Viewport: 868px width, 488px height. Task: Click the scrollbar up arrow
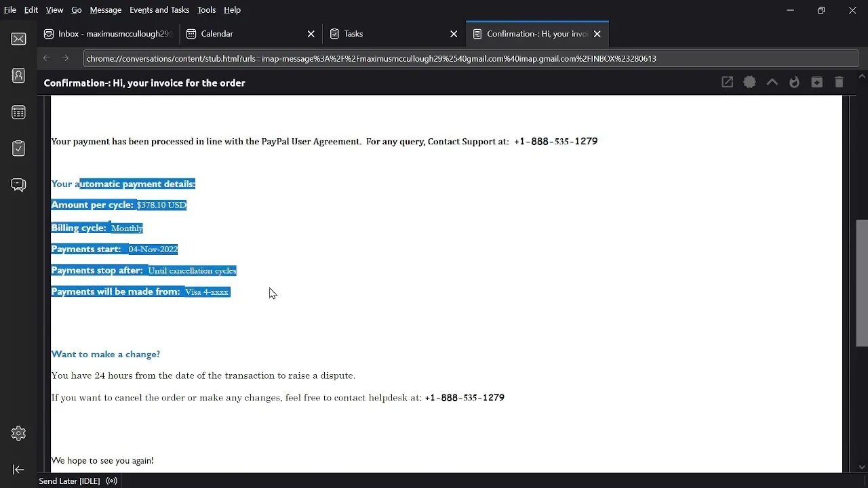pyautogui.click(x=862, y=77)
